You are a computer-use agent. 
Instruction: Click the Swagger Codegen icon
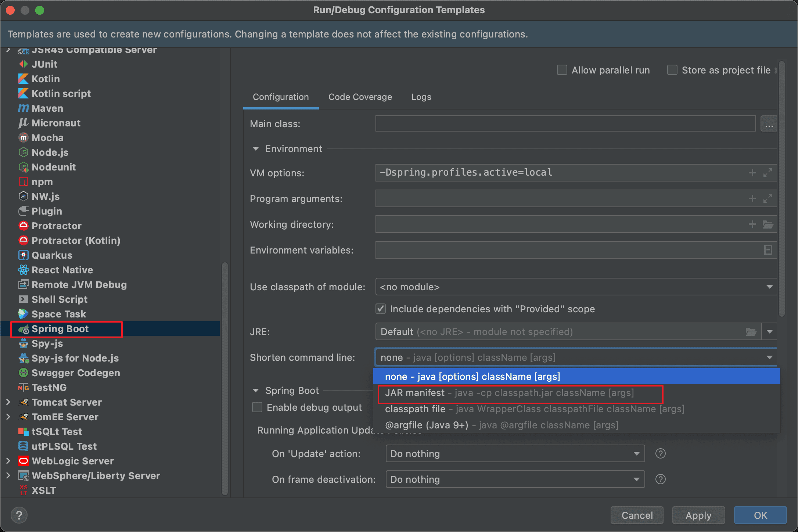tap(23, 373)
